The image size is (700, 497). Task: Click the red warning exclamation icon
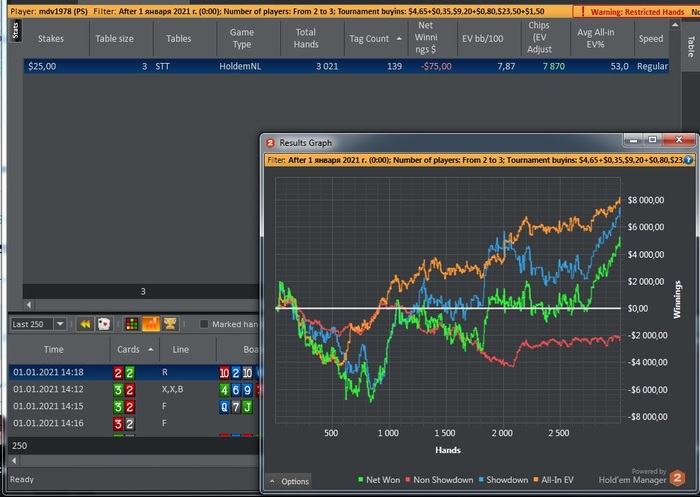[583, 12]
